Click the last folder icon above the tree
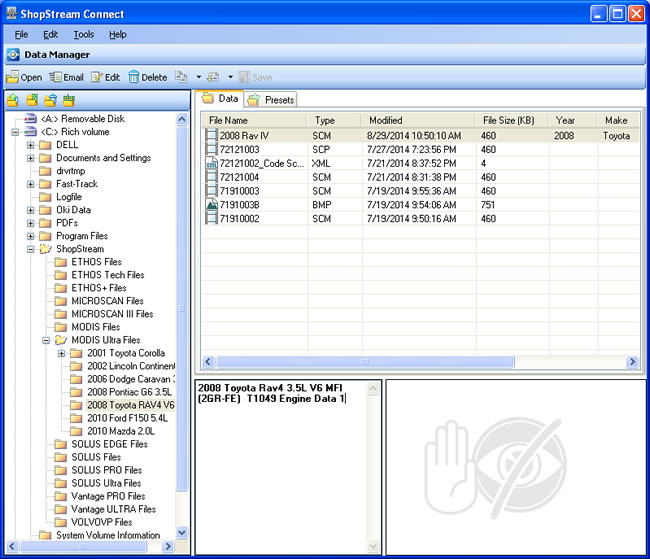The image size is (650, 559). pos(69,100)
